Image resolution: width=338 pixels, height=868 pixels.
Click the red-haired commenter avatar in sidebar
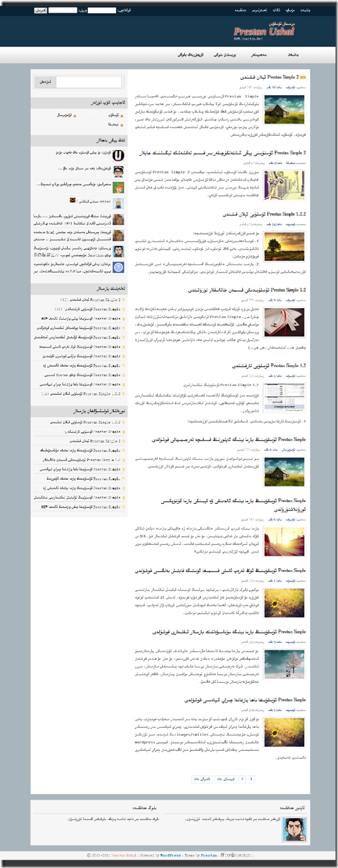click(x=119, y=188)
